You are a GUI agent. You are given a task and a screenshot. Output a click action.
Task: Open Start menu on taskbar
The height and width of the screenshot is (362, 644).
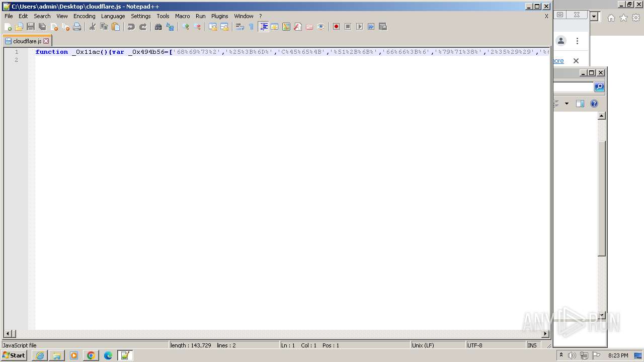[x=14, y=355]
